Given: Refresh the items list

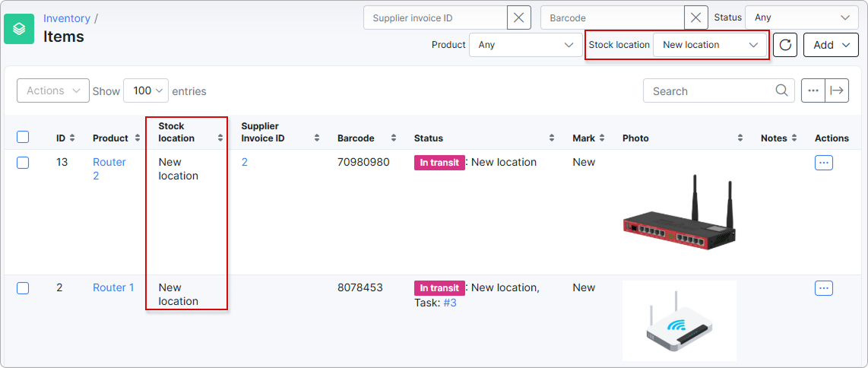Looking at the screenshot, I should [x=785, y=45].
